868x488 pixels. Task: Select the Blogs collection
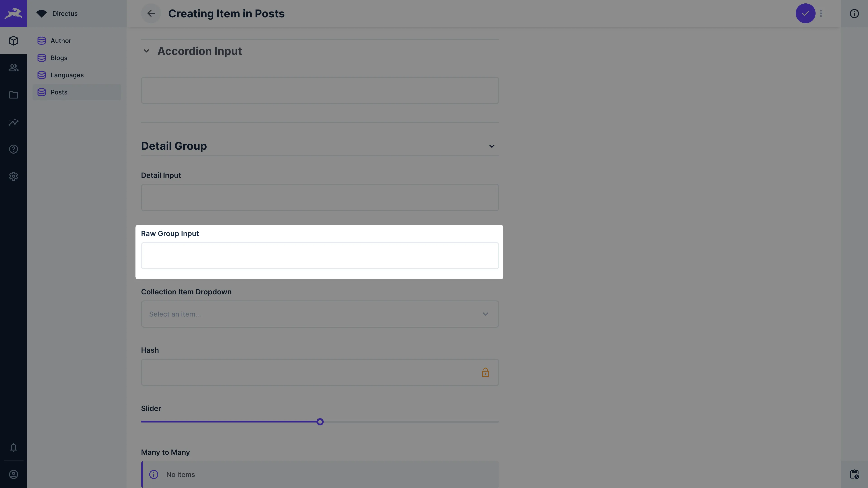(x=59, y=58)
